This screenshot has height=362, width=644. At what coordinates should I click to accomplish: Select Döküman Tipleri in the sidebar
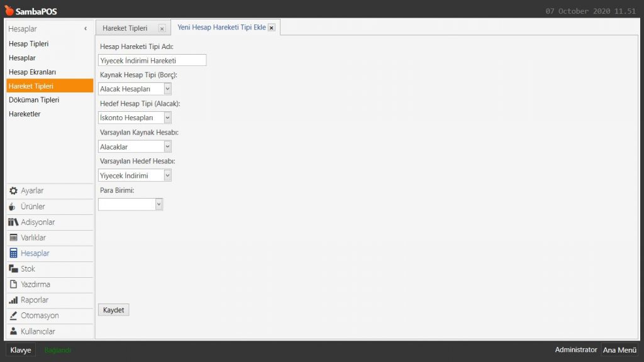[x=34, y=100]
